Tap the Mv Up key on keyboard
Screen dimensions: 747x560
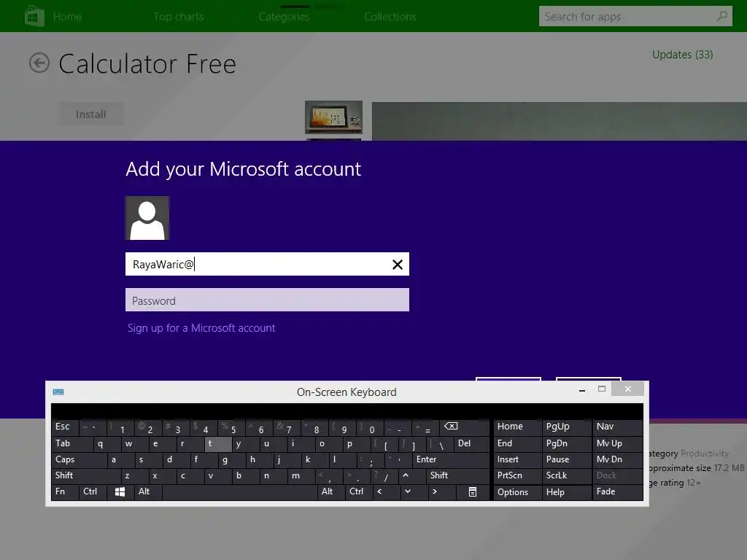point(617,443)
